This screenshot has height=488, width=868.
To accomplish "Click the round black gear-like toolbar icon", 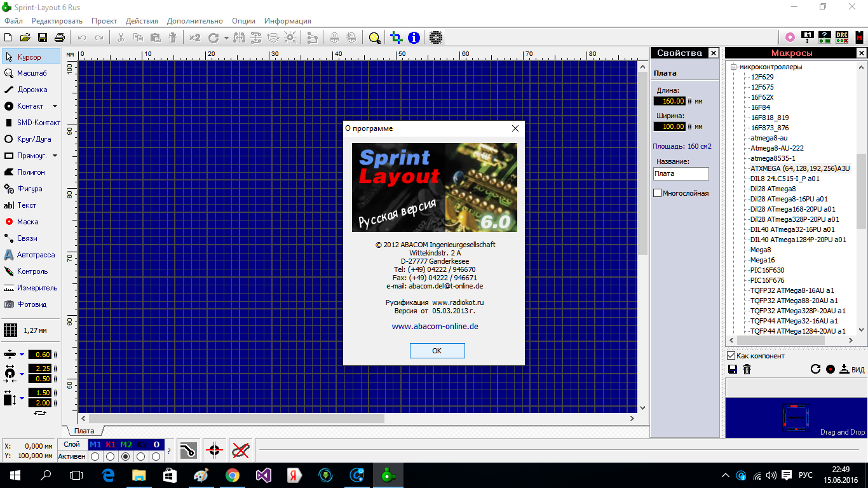I will (436, 37).
